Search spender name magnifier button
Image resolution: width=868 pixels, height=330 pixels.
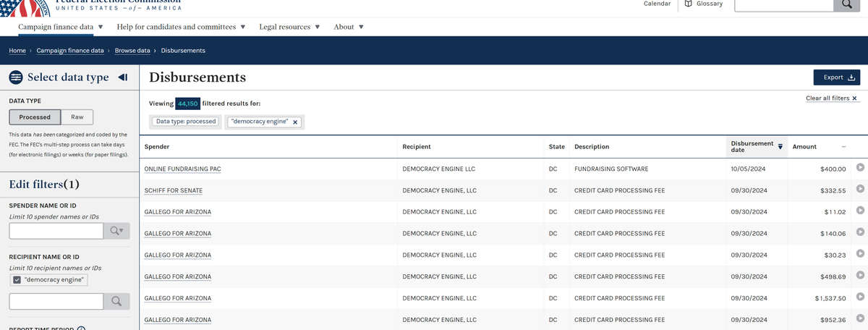(x=116, y=231)
